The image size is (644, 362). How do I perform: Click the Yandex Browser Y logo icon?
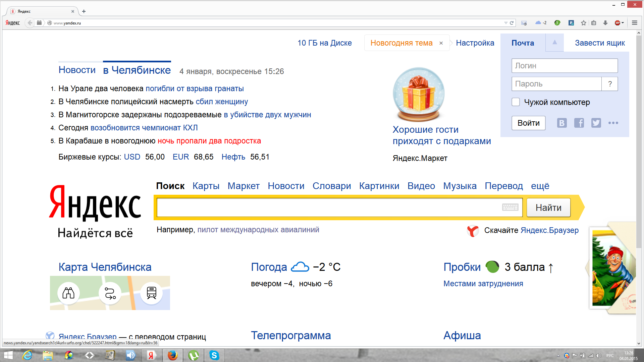point(473,231)
